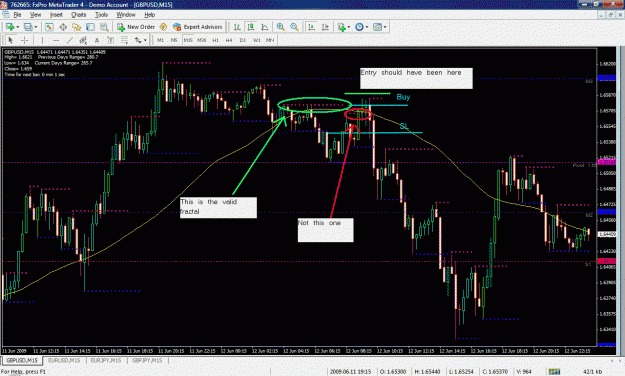Select the active M15 timeframe button
Screen dimensions: 625x376
tap(188, 40)
